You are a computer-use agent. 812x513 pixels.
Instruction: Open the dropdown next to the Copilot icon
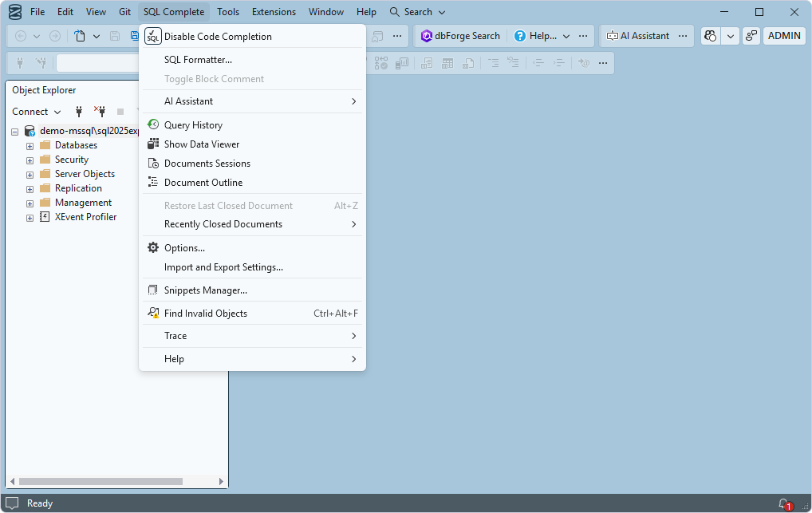[730, 36]
